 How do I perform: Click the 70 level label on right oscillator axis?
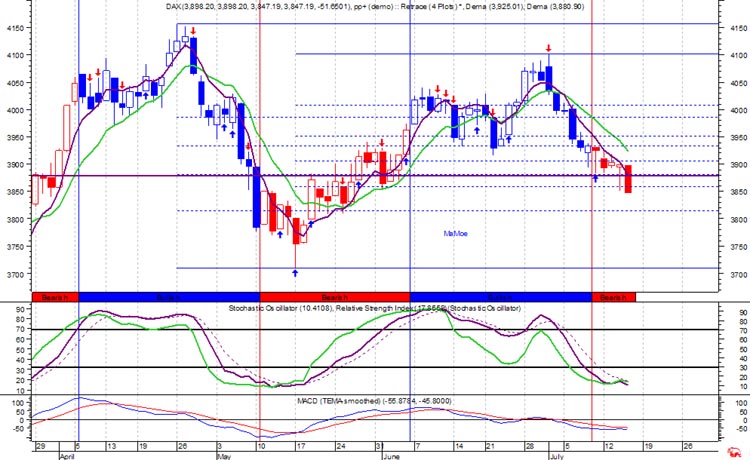(x=743, y=330)
